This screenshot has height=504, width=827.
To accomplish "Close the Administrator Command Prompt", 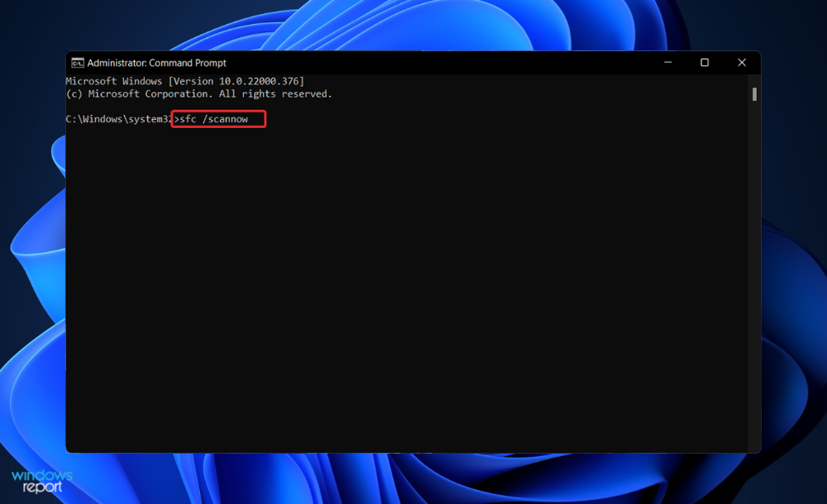I will [x=742, y=63].
